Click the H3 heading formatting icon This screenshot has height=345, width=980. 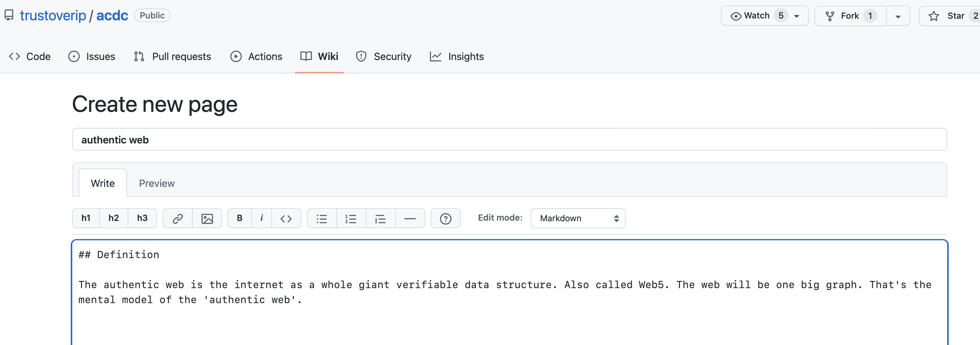(141, 218)
